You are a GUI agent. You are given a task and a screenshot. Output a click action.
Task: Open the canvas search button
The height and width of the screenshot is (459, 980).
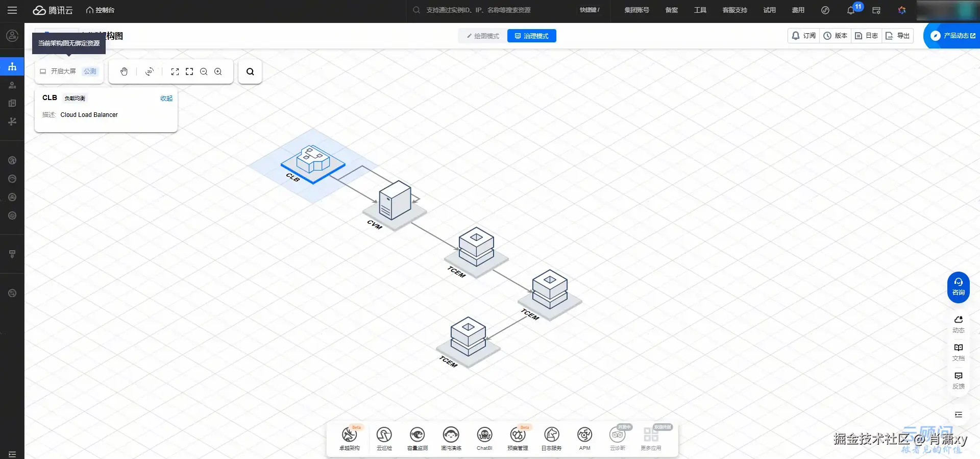(250, 71)
